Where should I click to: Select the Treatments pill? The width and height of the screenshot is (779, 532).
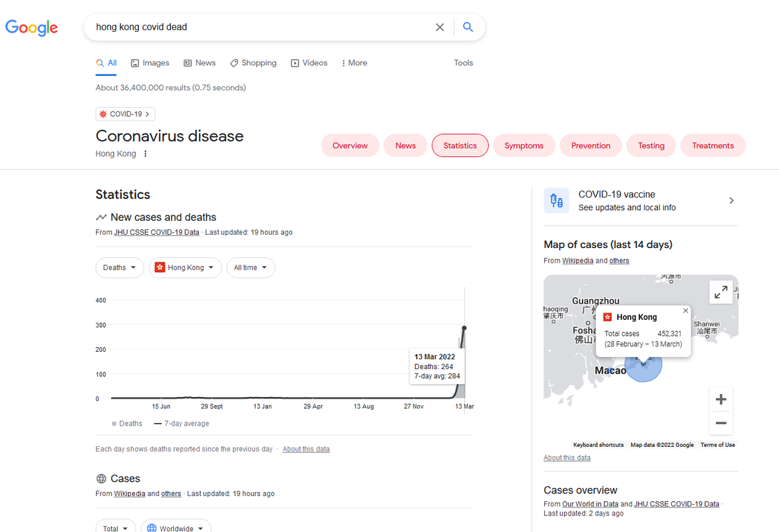tap(713, 146)
